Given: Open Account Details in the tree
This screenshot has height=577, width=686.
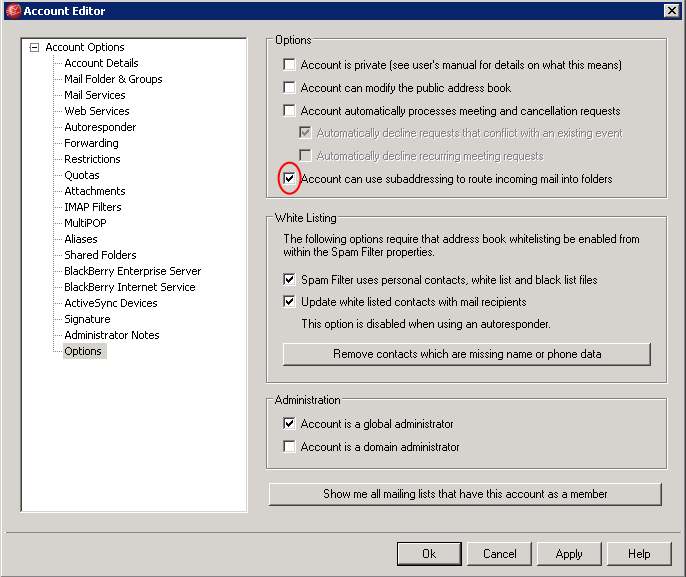Looking at the screenshot, I should pyautogui.click(x=101, y=63).
